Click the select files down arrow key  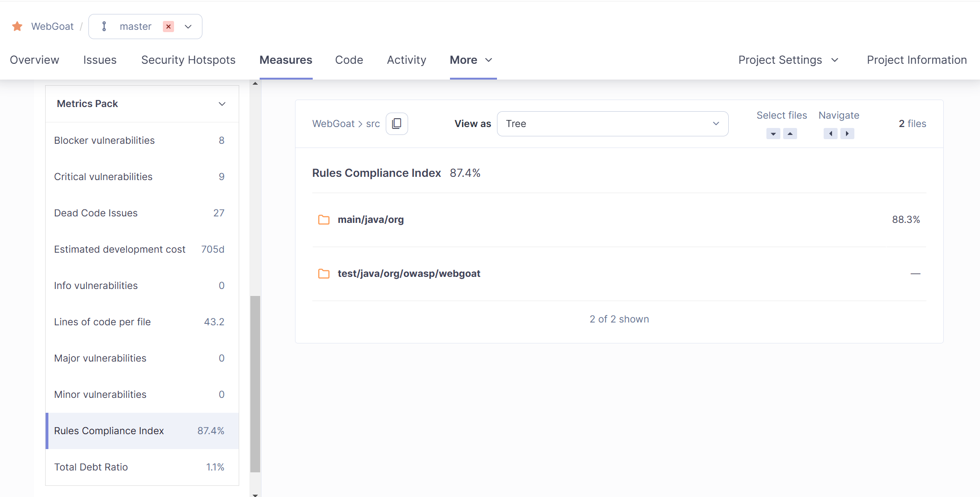[773, 134]
